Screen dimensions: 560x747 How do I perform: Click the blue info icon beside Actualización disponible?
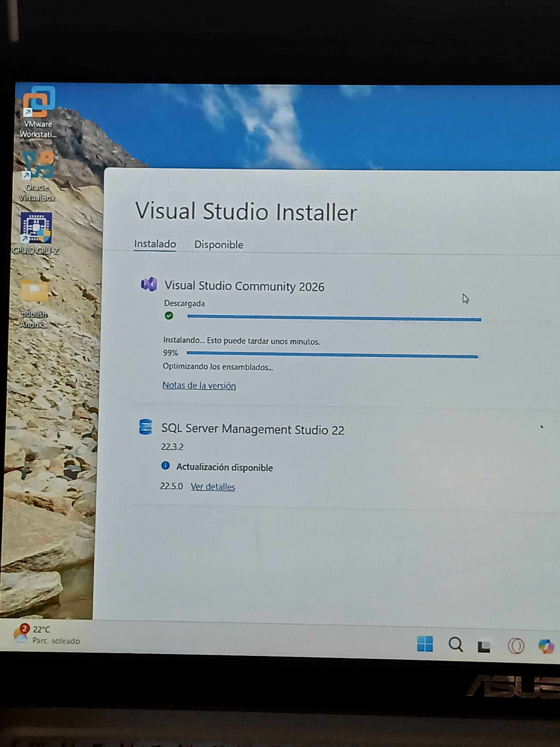[x=165, y=466]
